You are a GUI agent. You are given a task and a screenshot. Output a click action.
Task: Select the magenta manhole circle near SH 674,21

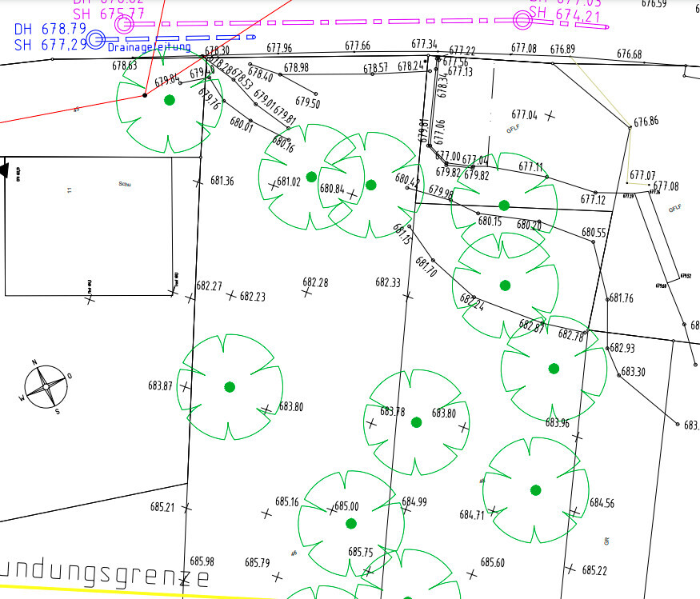(522, 18)
